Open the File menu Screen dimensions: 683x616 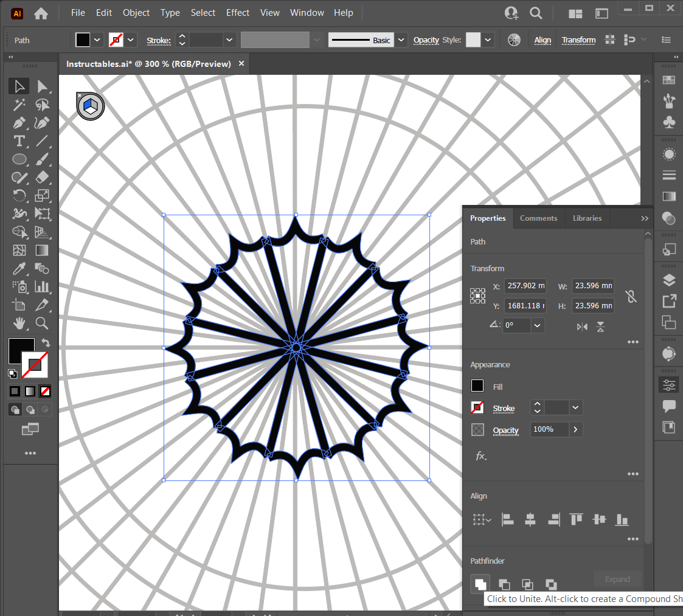pyautogui.click(x=78, y=13)
